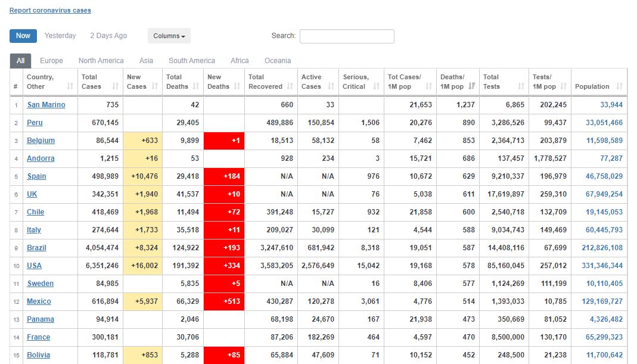
Task: Sort by Serious, Critical column arrows
Action: tap(377, 86)
